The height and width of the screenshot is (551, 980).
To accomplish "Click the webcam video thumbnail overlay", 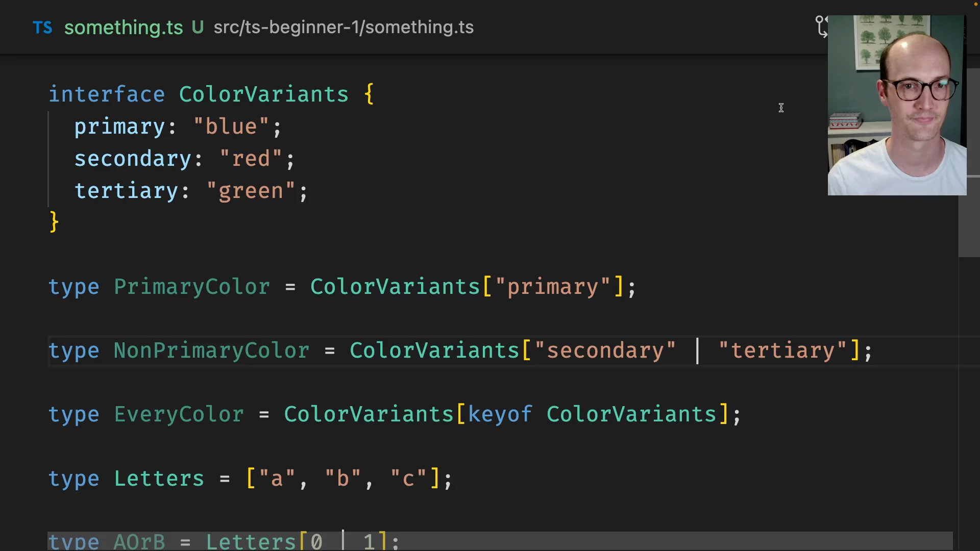I will pyautogui.click(x=897, y=105).
